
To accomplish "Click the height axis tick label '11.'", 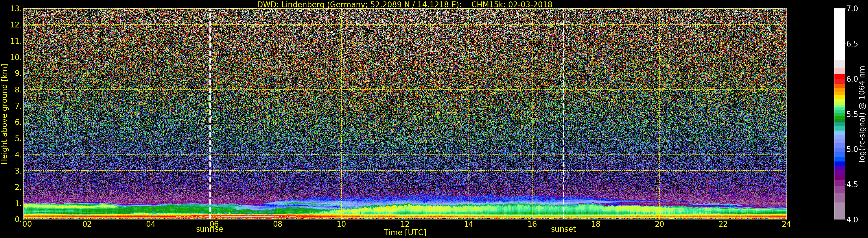I will click(16, 41).
